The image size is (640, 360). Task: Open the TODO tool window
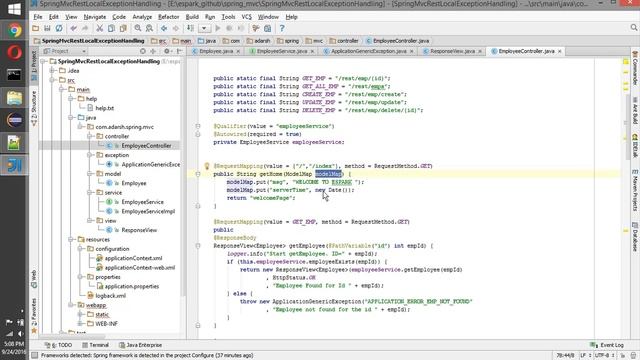pos(58,345)
